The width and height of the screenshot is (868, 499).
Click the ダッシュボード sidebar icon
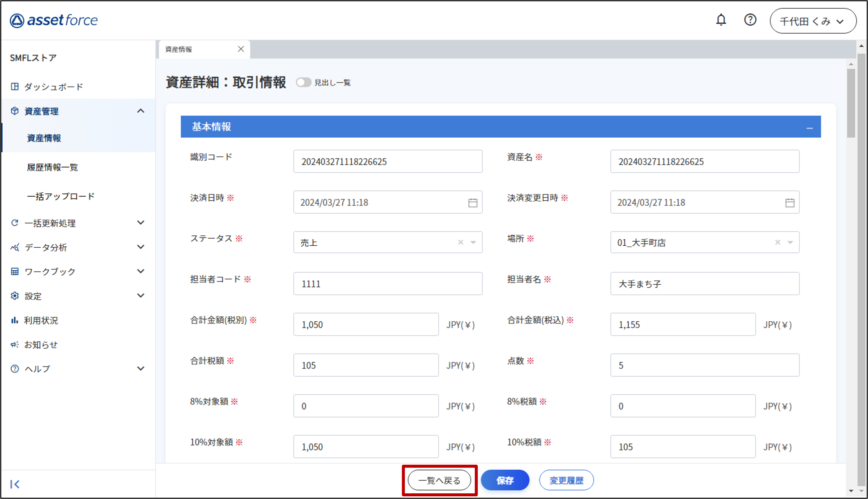[x=15, y=87]
